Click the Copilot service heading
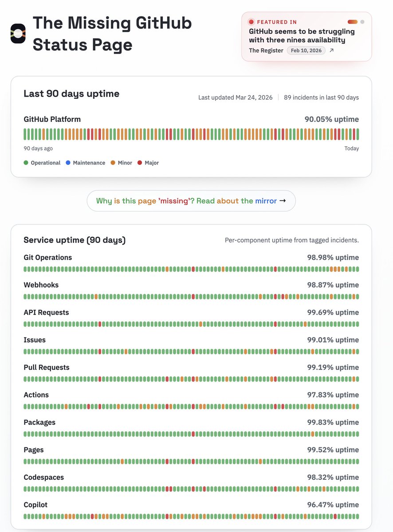 tap(35, 505)
